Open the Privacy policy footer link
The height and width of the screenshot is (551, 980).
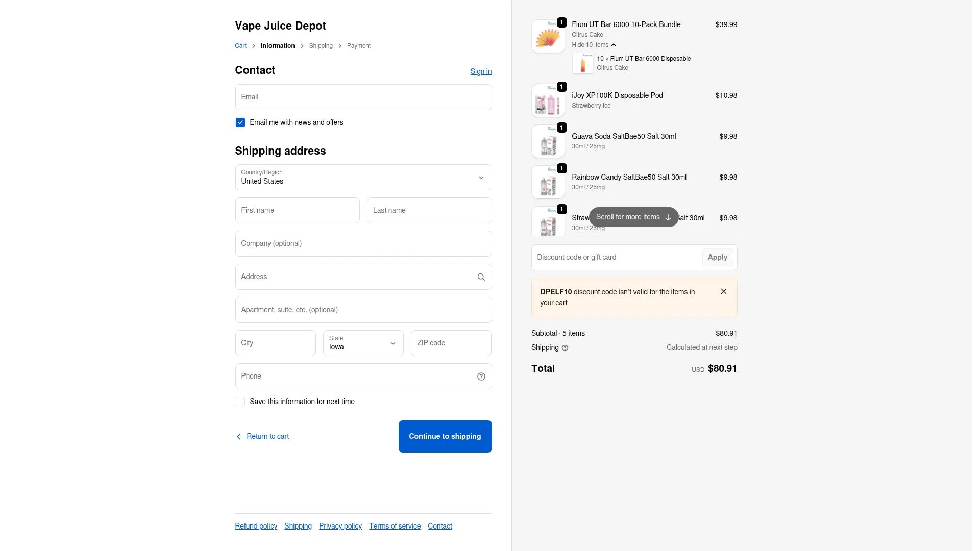[340, 526]
